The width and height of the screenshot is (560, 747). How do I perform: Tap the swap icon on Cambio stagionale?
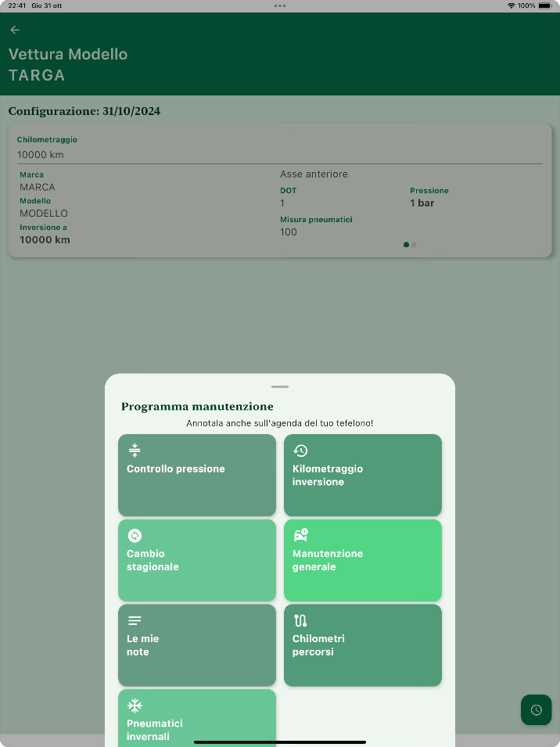coord(135,535)
